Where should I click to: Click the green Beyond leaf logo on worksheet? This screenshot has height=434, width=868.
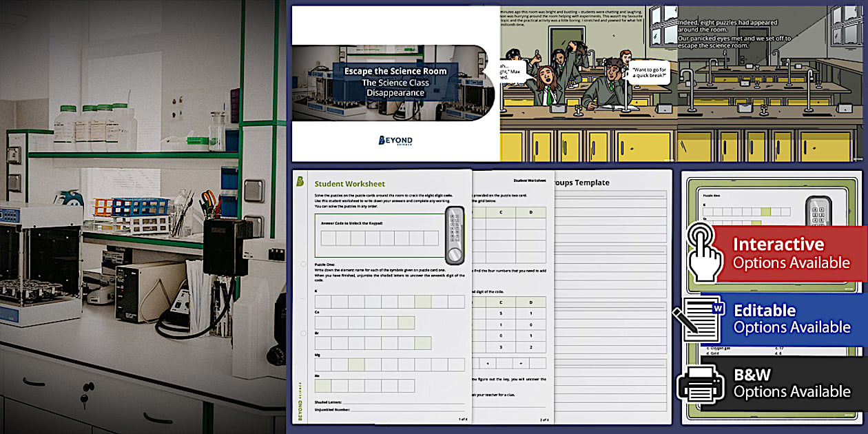[x=300, y=181]
